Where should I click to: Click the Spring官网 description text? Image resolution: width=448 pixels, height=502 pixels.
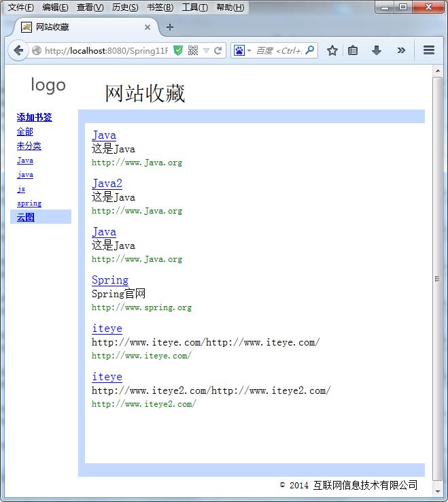tap(118, 294)
